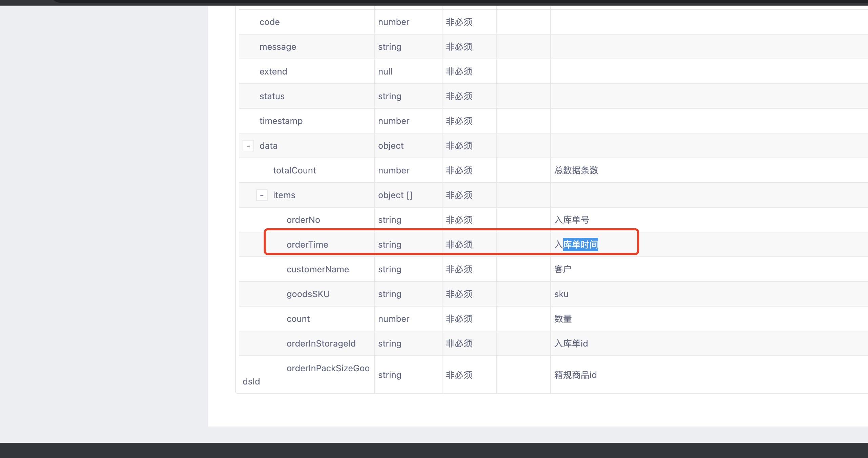Click the 入库单号 remark text
The height and width of the screenshot is (458, 868).
tap(572, 220)
